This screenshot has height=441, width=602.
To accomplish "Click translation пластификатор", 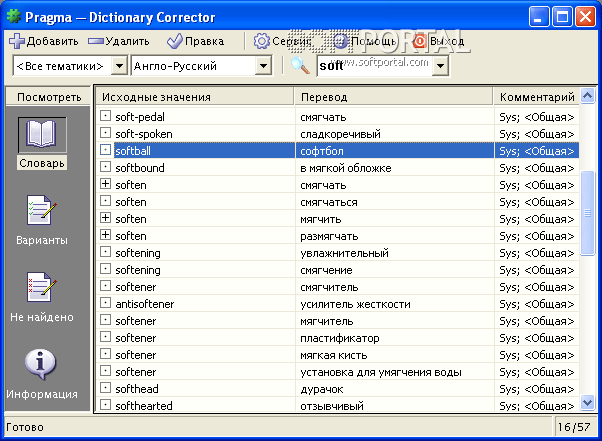I will 339,338.
